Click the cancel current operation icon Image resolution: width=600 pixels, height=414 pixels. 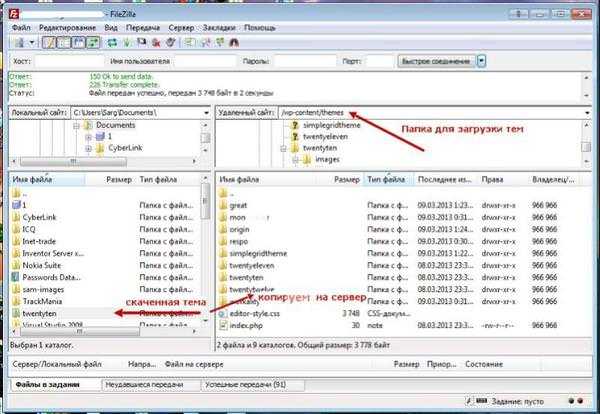click(x=141, y=42)
